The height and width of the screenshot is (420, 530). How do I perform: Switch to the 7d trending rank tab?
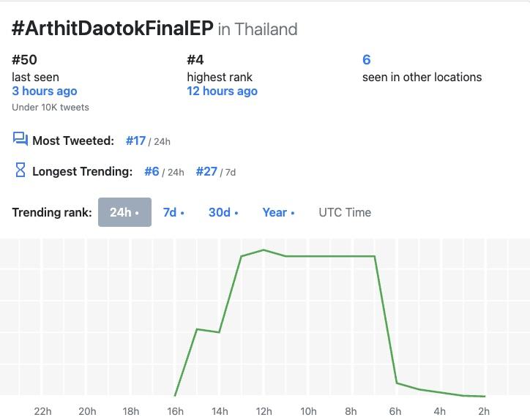coord(173,212)
